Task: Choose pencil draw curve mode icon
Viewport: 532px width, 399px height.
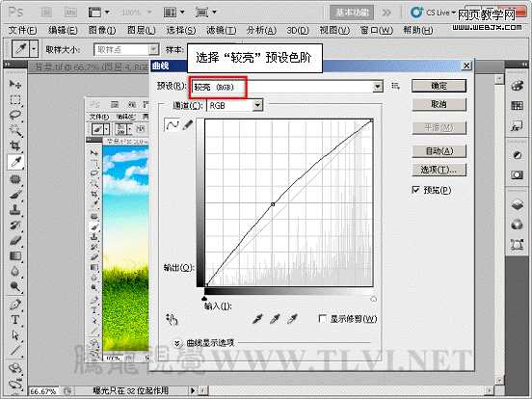Action: (188, 124)
